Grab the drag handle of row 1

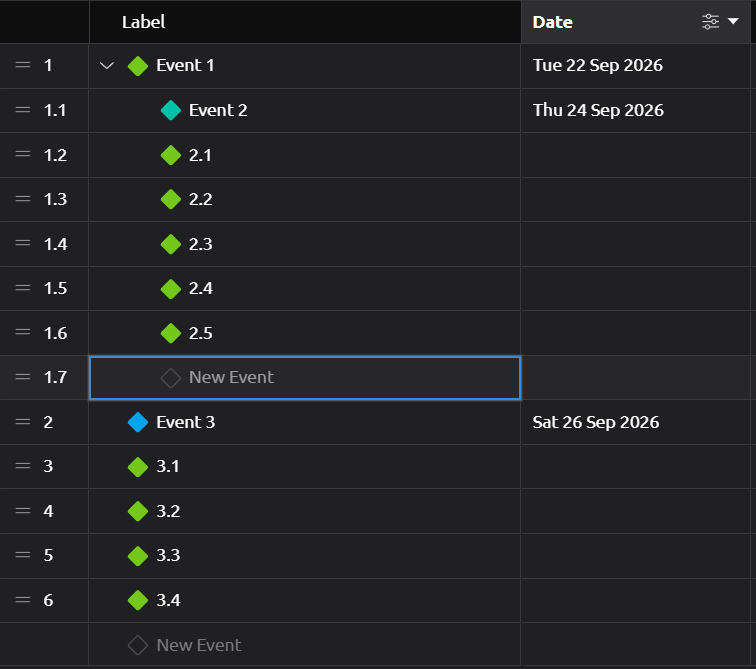click(x=23, y=65)
